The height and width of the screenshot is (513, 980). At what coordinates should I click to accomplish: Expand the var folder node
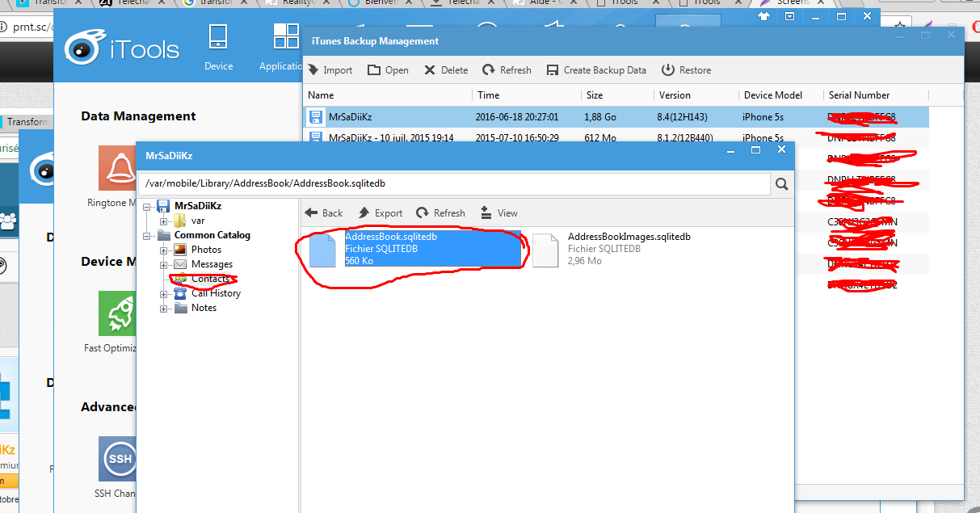click(164, 221)
